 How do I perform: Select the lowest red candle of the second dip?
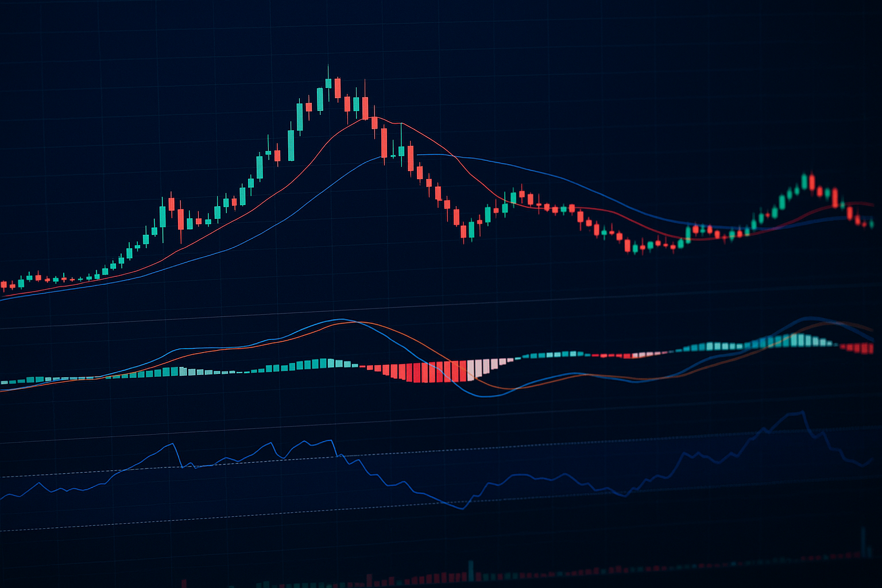coord(627,245)
